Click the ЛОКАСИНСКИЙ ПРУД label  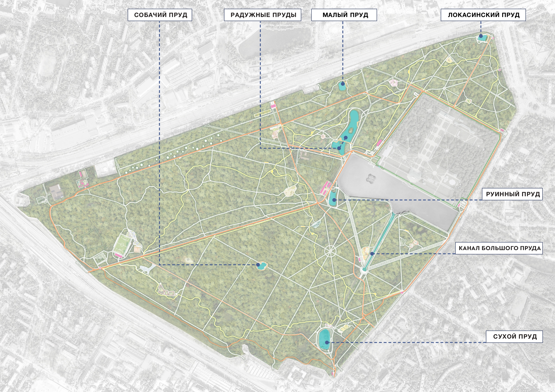[483, 15]
